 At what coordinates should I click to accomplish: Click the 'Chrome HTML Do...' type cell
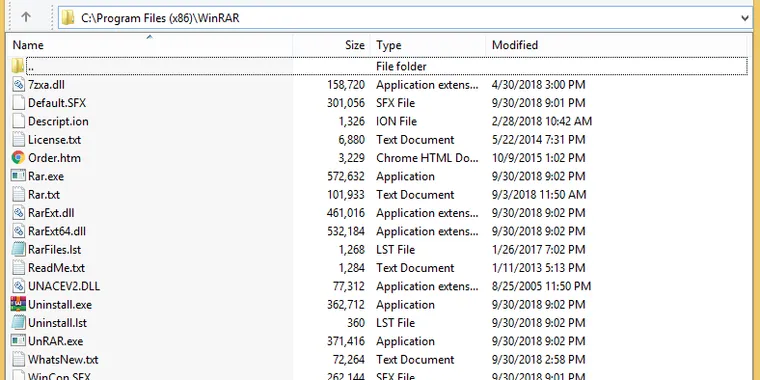(x=427, y=158)
